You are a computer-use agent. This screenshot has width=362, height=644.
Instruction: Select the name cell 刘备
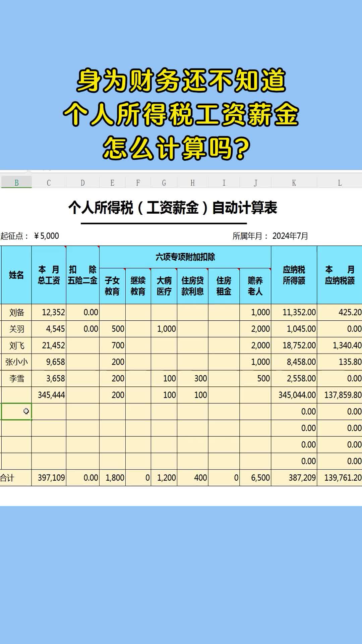(16, 312)
